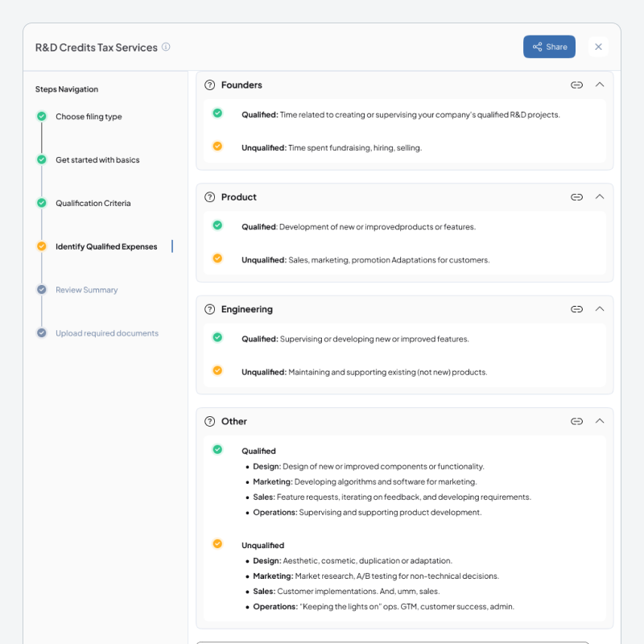Copy link for the Product section
The image size is (644, 644).
point(576,197)
